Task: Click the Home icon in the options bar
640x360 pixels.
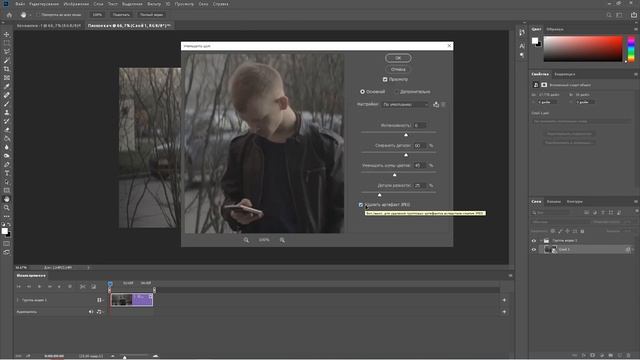Action: pos(9,15)
